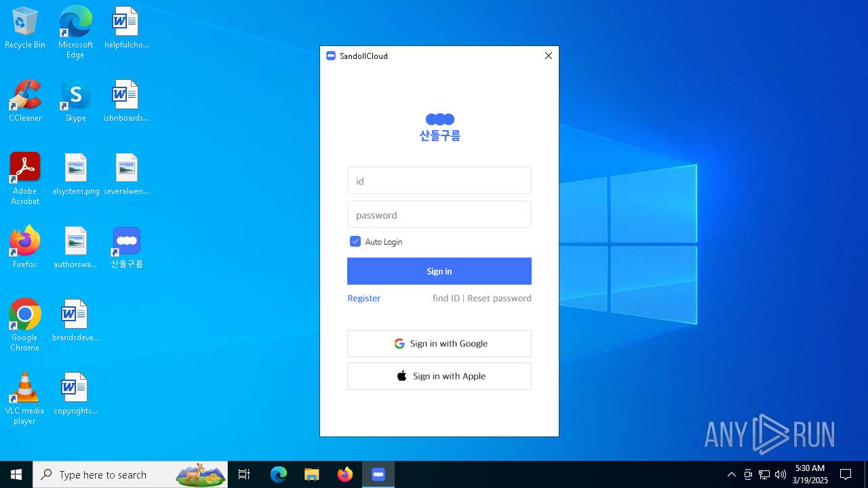Launch Firefox from the taskbar
Viewport: 868px width, 488px height.
pos(344,474)
